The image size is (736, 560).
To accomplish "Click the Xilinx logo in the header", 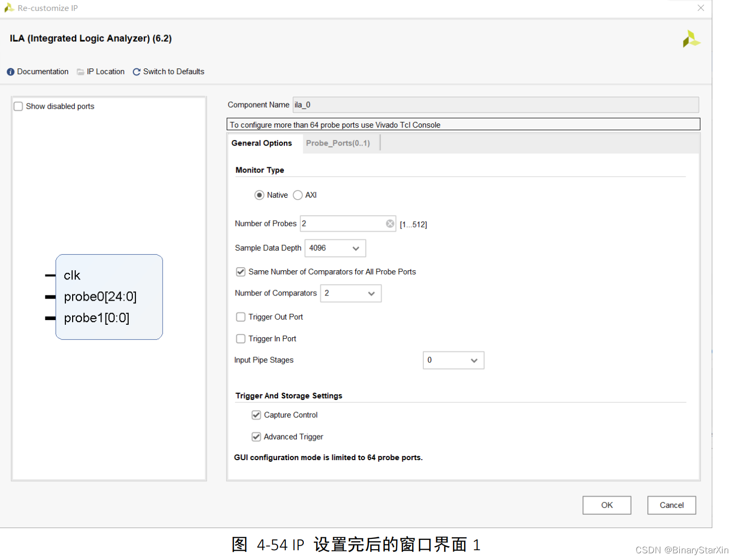I will tap(691, 39).
